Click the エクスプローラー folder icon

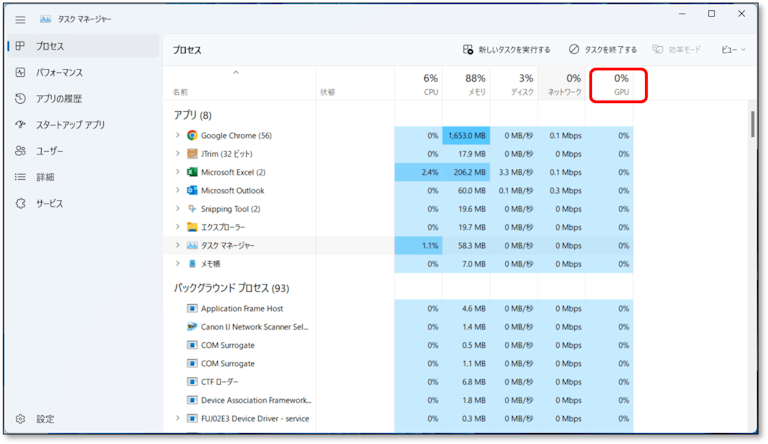click(x=192, y=227)
